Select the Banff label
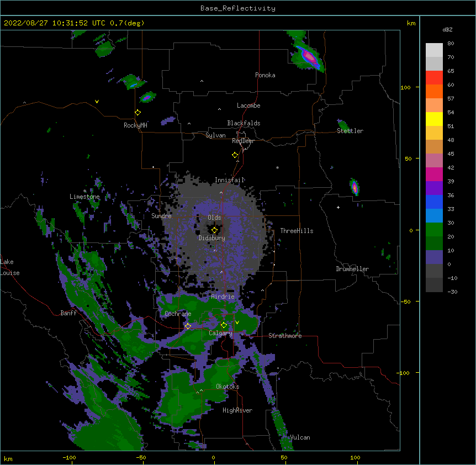Image resolution: width=476 pixels, height=465 pixels. point(68,313)
